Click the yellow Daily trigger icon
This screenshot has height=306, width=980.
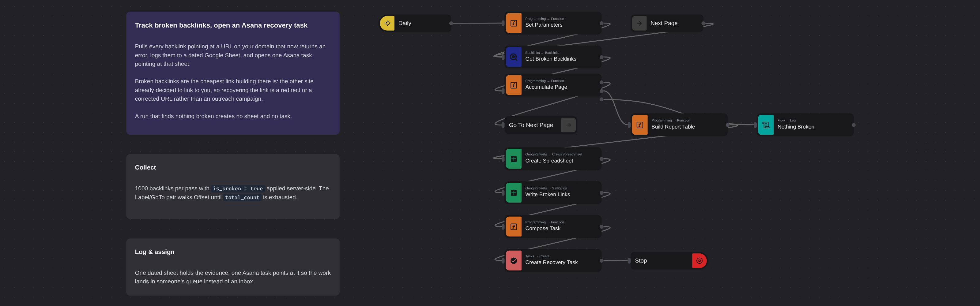[x=387, y=23]
